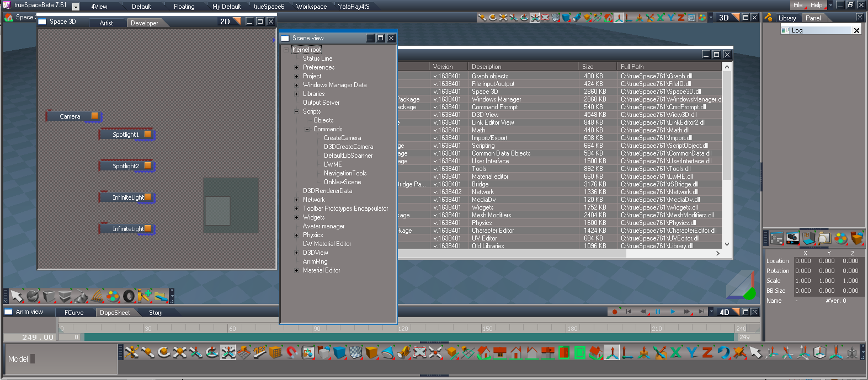Sort the list by the Description column
Screen dimensions: 868x380
[x=523, y=66]
